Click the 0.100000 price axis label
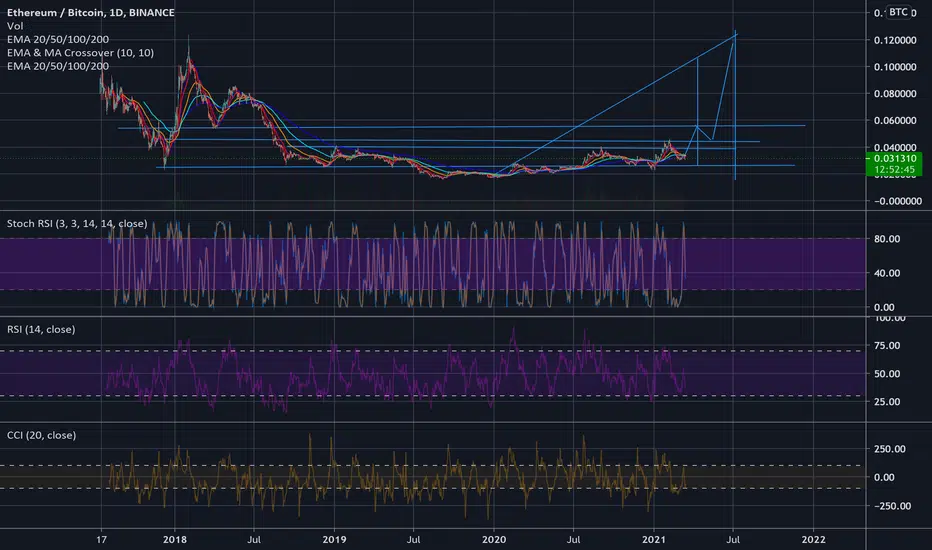This screenshot has width=932, height=550. click(x=895, y=67)
